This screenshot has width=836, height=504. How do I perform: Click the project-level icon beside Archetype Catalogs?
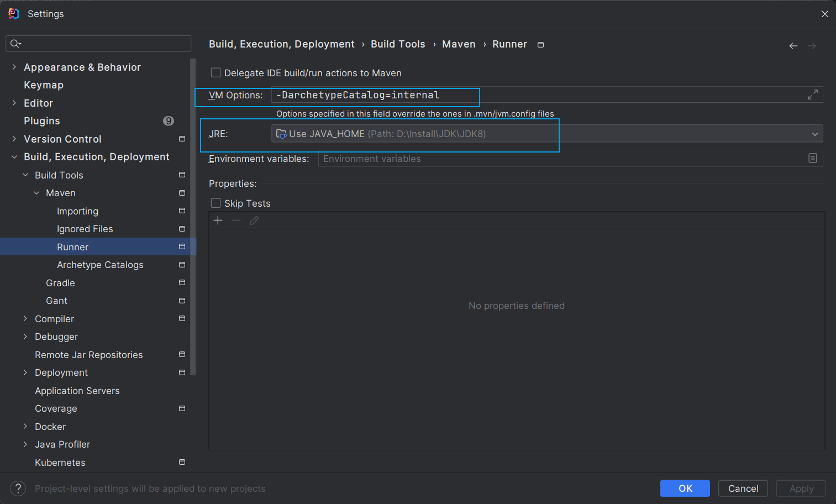tap(182, 265)
